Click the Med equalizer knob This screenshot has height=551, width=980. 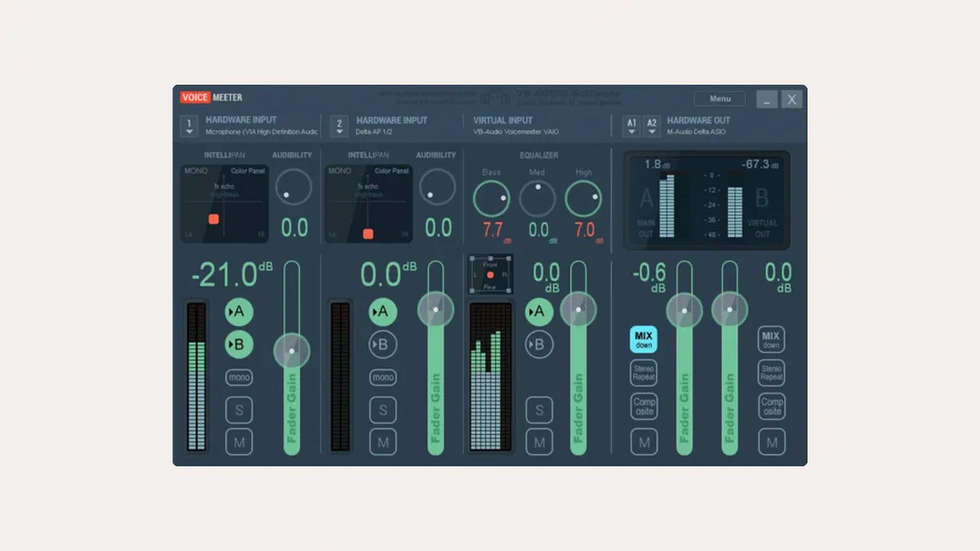pyautogui.click(x=537, y=198)
